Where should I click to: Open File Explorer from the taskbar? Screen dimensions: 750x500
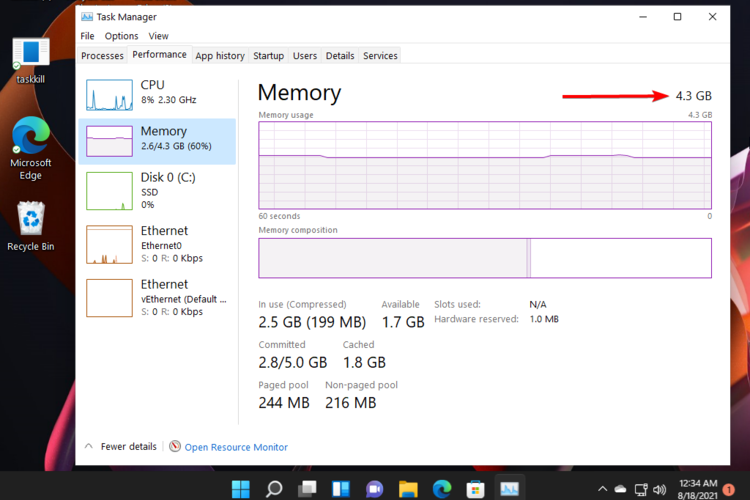tap(408, 489)
